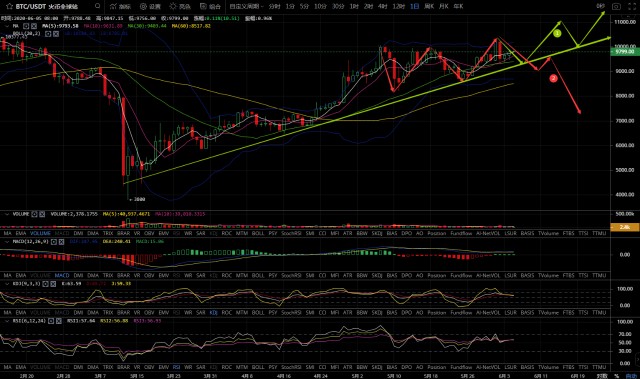Screen dimensions: 640x379
Task: Click the star favorite icon beside BTC/USDT
Action: click(x=9, y=6)
